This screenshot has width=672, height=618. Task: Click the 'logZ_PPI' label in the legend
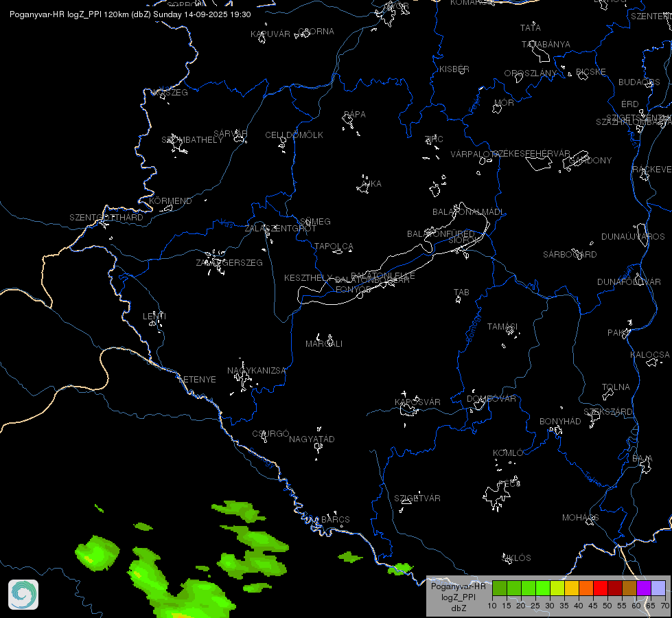459,597
